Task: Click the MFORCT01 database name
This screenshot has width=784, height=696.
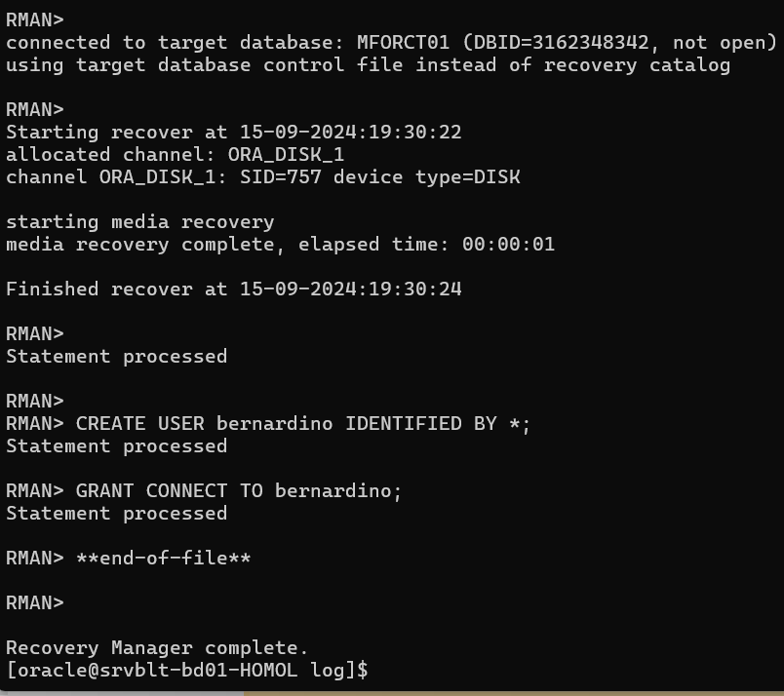Action: coord(403,43)
